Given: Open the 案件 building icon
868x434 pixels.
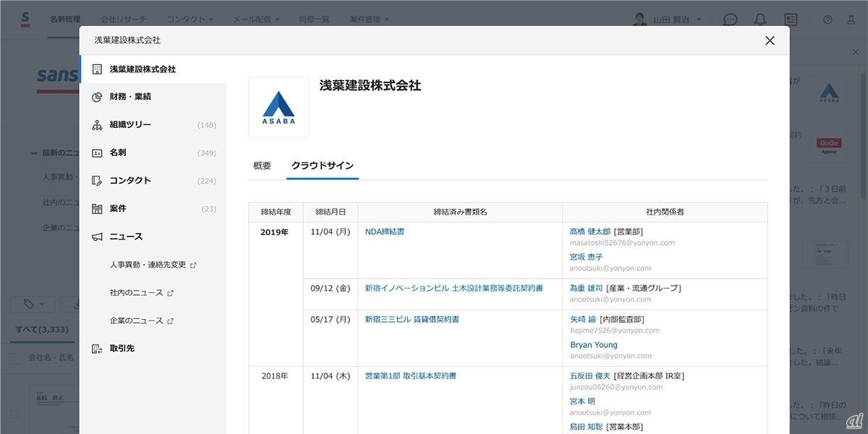Looking at the screenshot, I should point(97,209).
